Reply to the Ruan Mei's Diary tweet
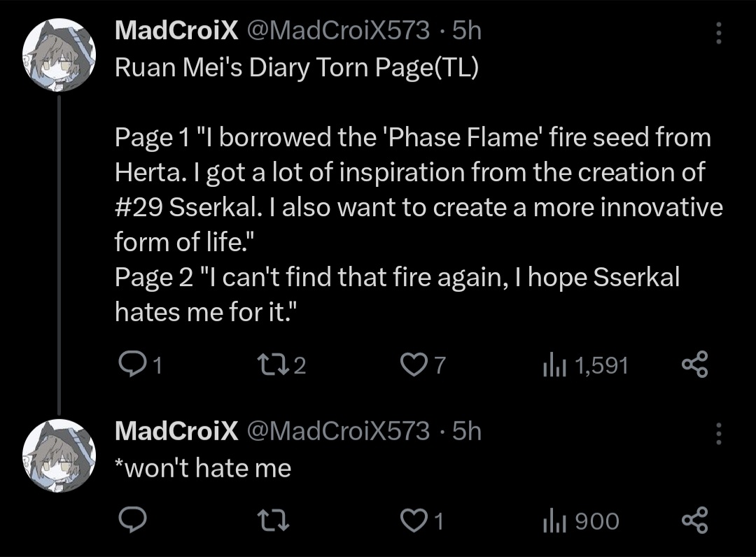756x557 pixels. coord(131,365)
